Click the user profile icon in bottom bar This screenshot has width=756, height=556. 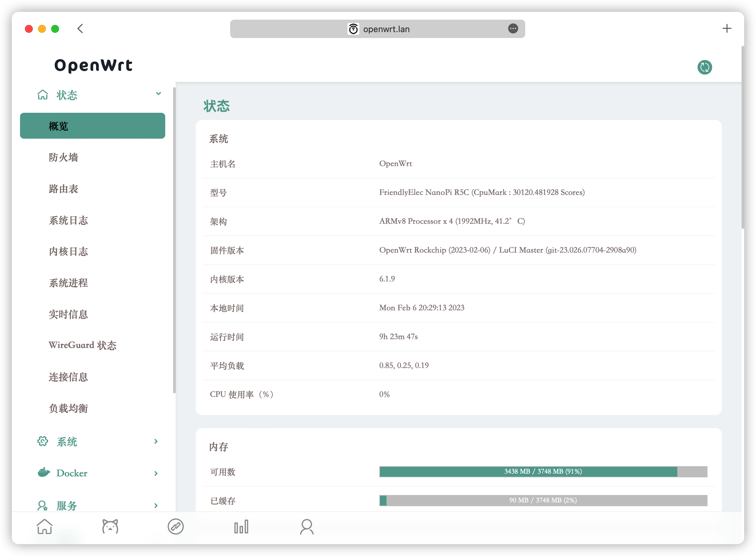[307, 527]
